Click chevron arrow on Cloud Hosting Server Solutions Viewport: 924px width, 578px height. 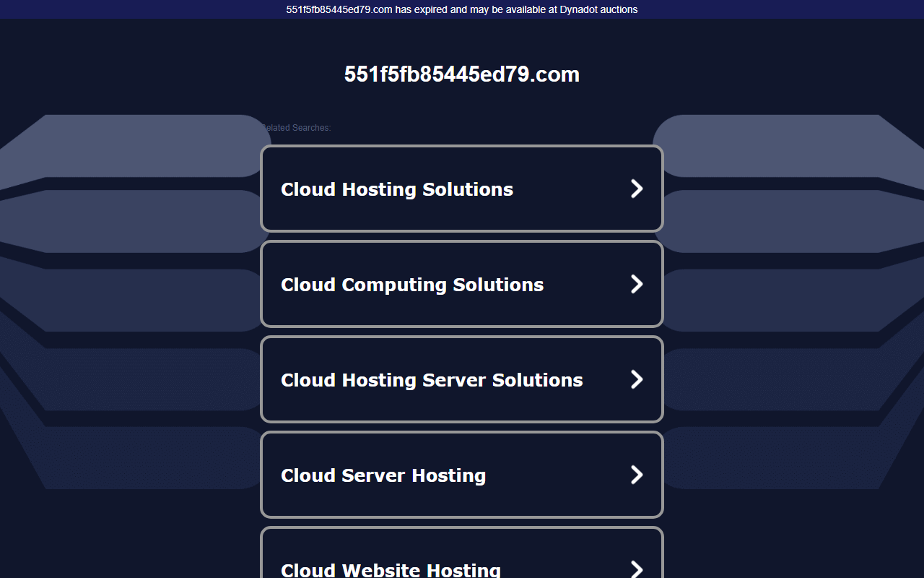pos(637,379)
